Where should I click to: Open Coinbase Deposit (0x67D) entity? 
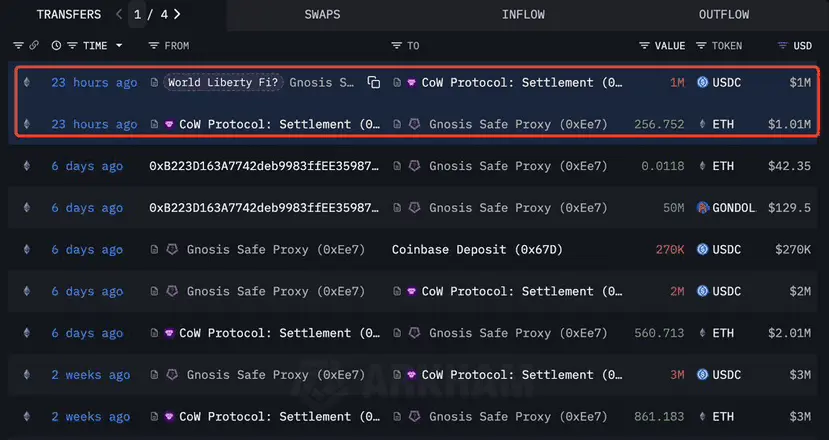pyautogui.click(x=477, y=250)
